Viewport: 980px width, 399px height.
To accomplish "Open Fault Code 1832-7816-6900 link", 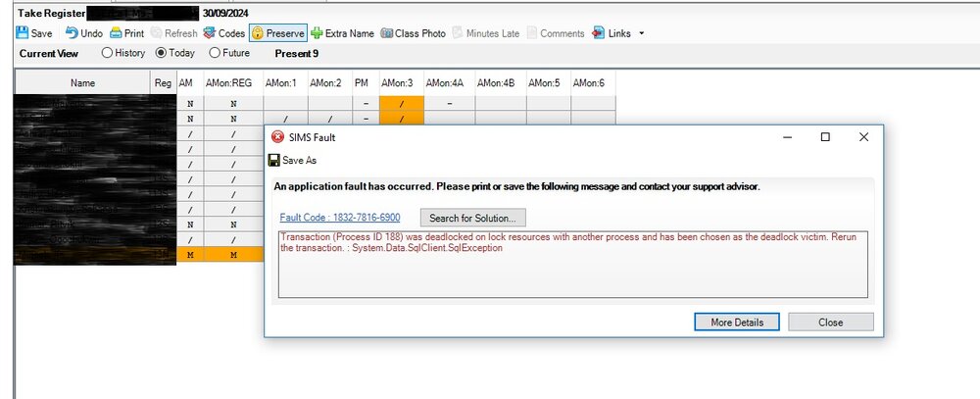I will [340, 218].
